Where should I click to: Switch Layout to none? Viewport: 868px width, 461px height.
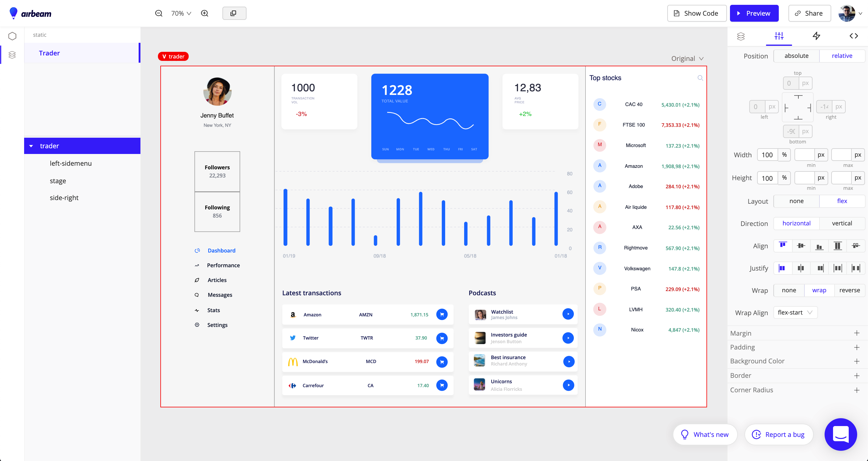pos(796,201)
